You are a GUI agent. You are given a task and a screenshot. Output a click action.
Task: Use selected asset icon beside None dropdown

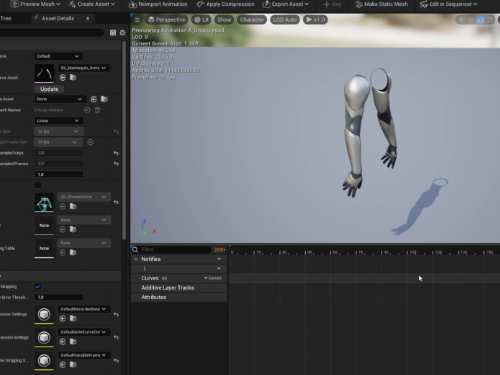(94, 99)
